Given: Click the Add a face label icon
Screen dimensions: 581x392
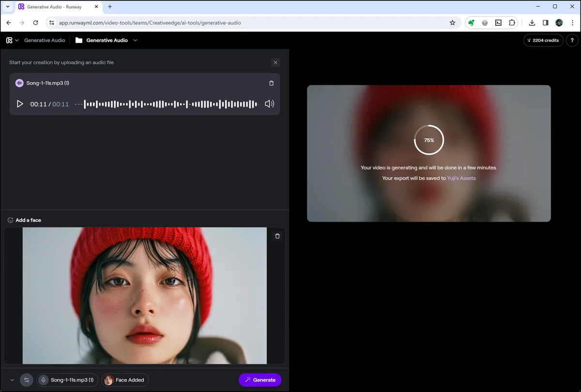Looking at the screenshot, I should coord(10,220).
